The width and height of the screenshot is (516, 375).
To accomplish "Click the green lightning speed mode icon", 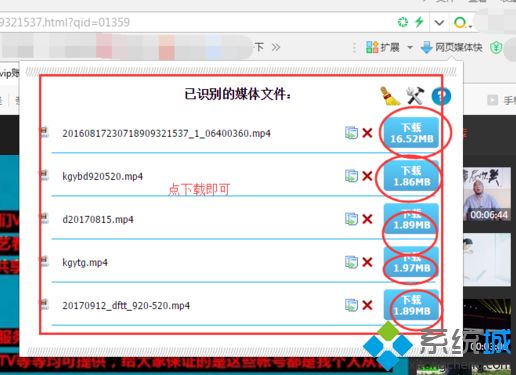I will [419, 22].
